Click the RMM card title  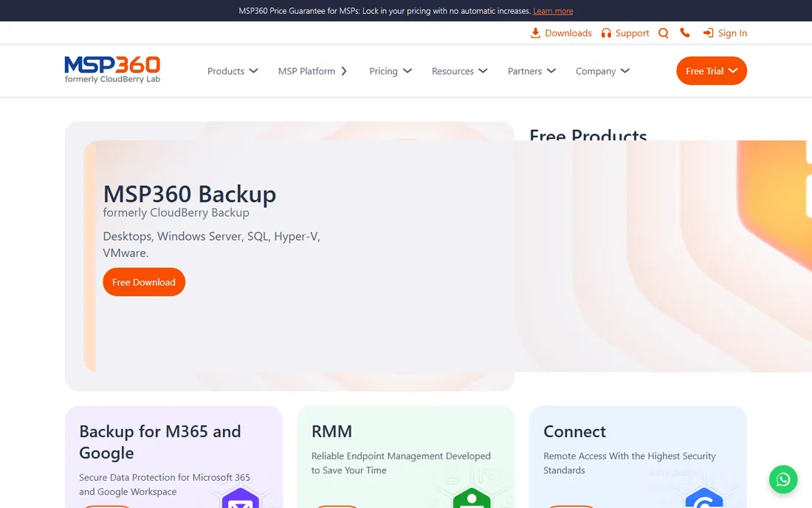coord(331,431)
